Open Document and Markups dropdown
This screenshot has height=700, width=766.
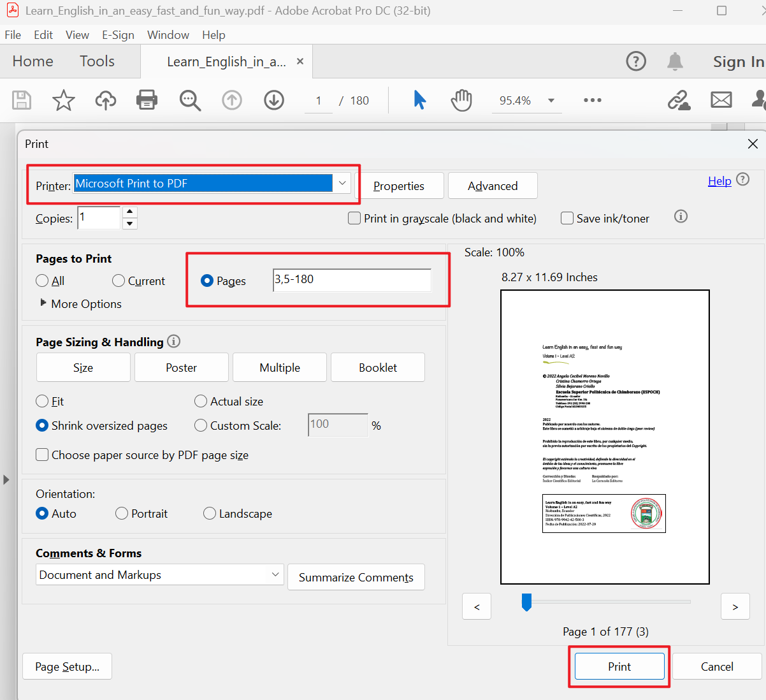[x=159, y=574]
